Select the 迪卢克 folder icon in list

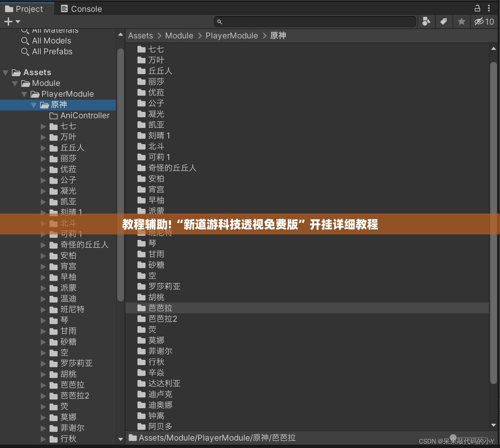pos(142,394)
